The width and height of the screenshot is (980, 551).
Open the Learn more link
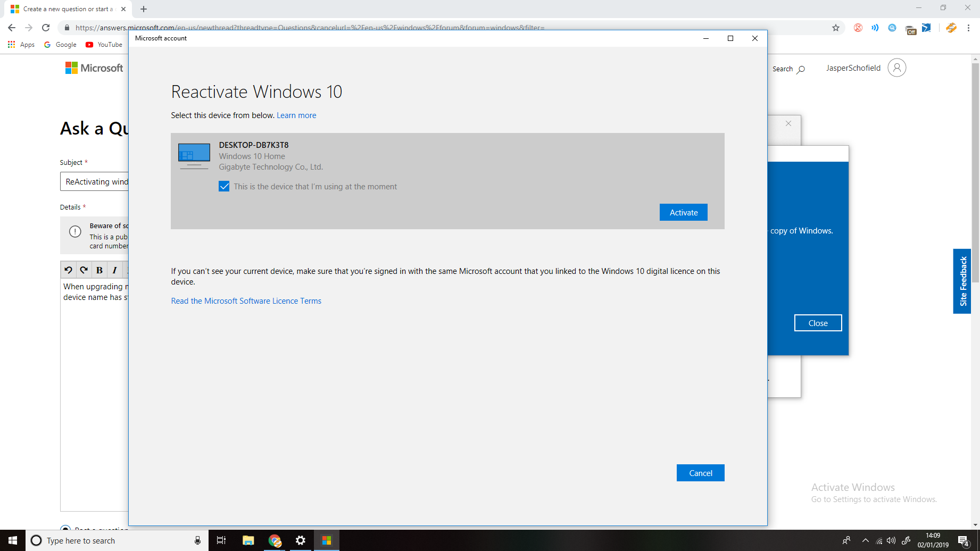296,115
